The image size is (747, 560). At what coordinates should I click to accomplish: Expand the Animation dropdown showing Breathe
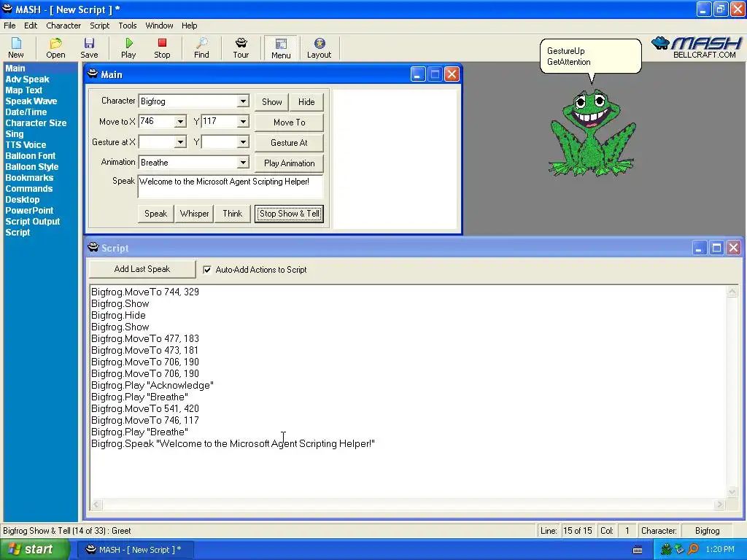[243, 163]
